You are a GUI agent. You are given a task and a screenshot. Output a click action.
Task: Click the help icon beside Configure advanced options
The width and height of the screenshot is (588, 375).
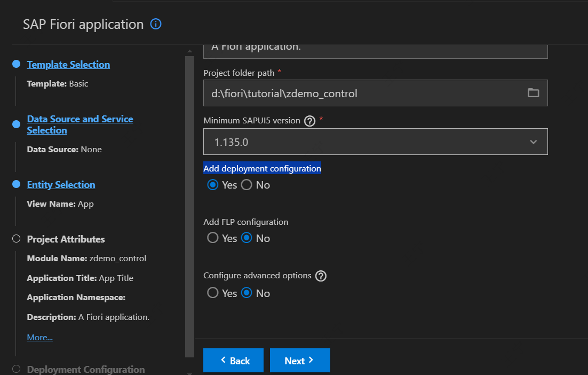tap(321, 276)
